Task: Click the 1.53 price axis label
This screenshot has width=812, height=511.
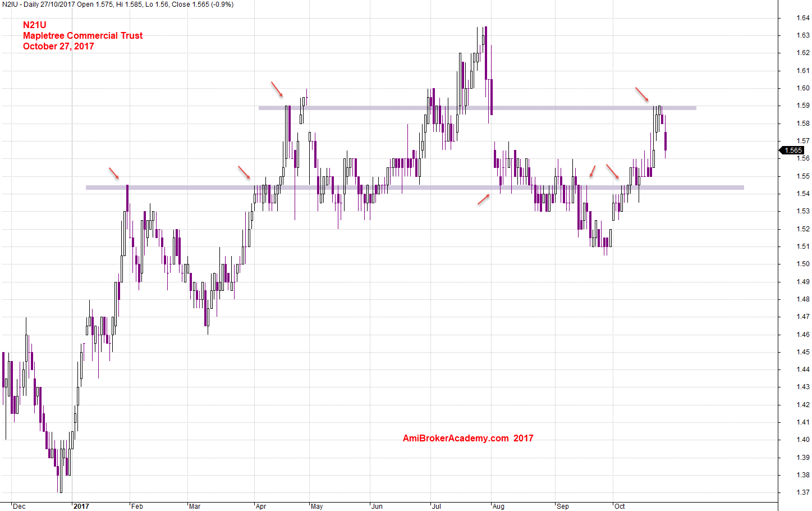Action: click(x=803, y=211)
